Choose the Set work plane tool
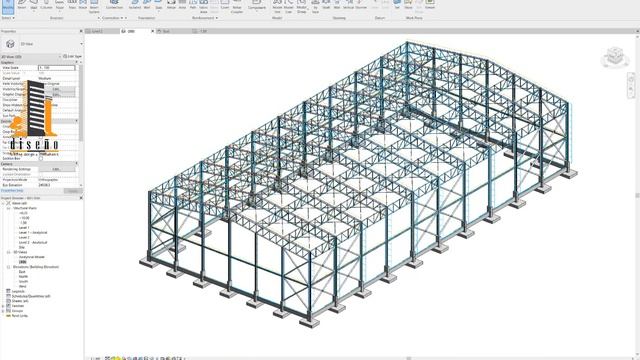The height and width of the screenshot is (360, 640). (x=397, y=5)
